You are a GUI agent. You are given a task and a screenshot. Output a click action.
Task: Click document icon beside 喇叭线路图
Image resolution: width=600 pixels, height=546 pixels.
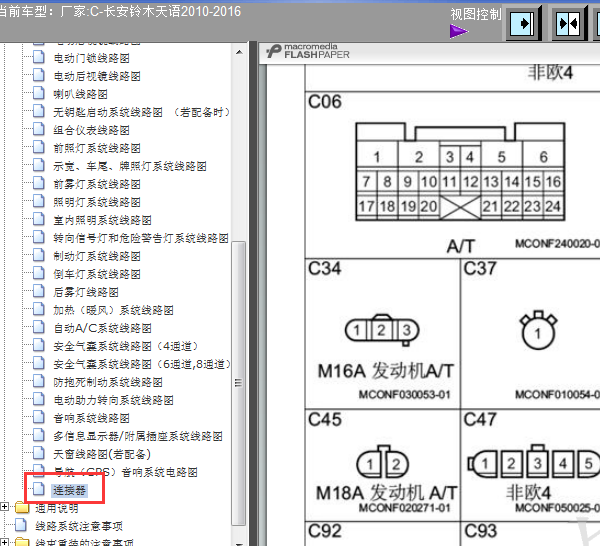38,92
